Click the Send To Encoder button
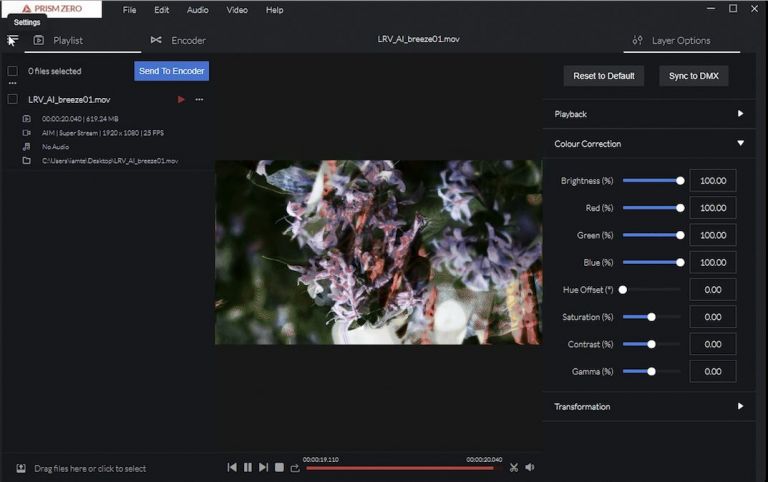The width and height of the screenshot is (768, 482). click(171, 71)
